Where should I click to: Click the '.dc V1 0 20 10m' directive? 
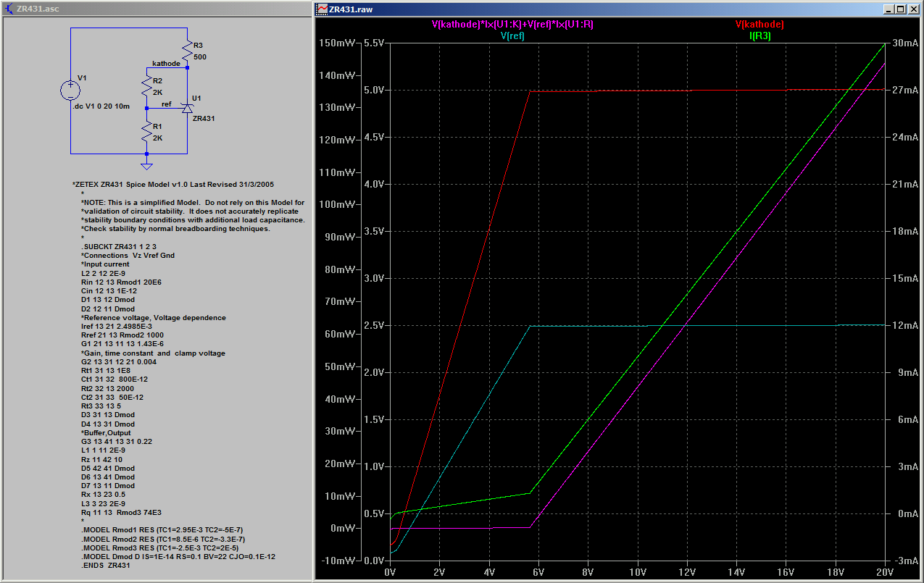(101, 106)
